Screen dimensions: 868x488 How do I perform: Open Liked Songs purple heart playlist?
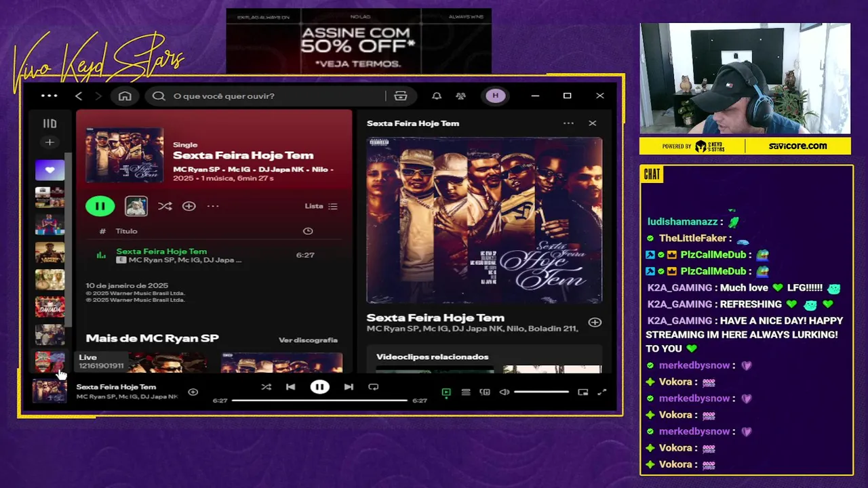(x=50, y=170)
